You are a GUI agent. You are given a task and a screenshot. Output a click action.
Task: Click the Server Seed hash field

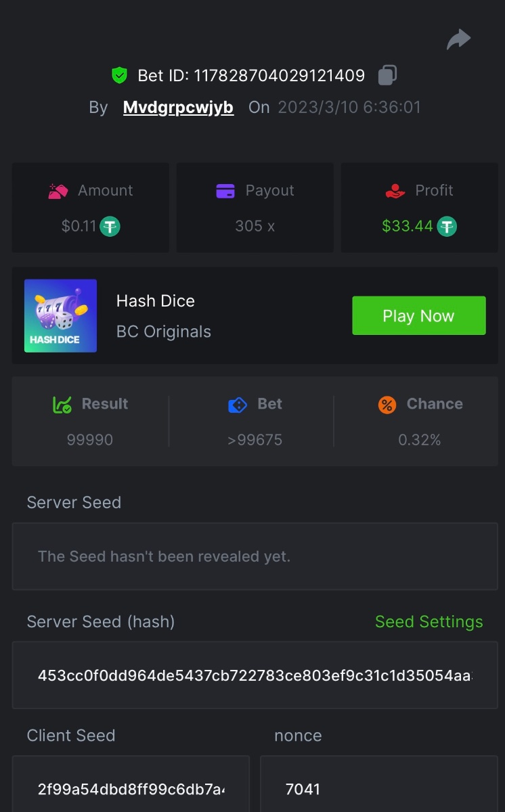tap(255, 675)
